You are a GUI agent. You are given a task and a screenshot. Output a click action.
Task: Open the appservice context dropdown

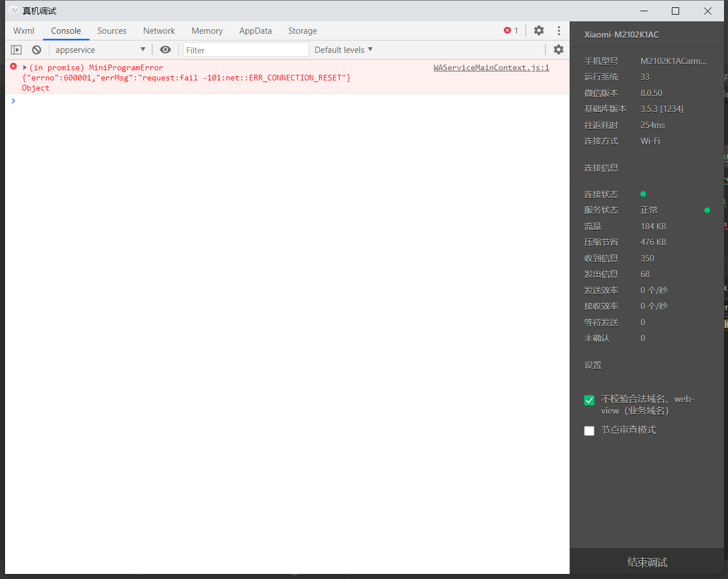coord(100,50)
